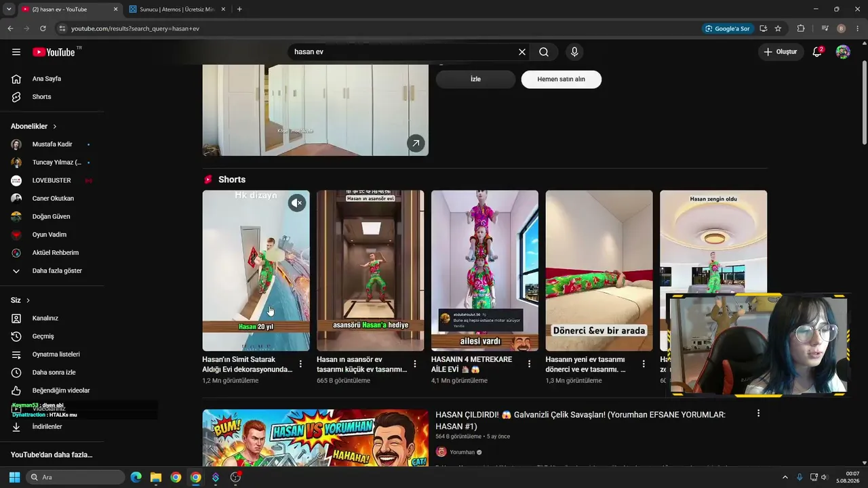The width and height of the screenshot is (868, 488).
Task: Reload the page
Action: coord(43,28)
